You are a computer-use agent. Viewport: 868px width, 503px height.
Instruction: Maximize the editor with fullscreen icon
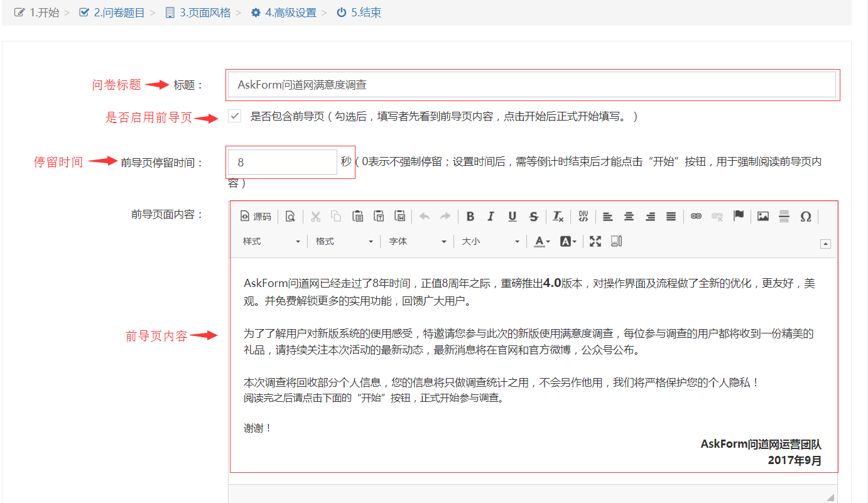pyautogui.click(x=595, y=241)
